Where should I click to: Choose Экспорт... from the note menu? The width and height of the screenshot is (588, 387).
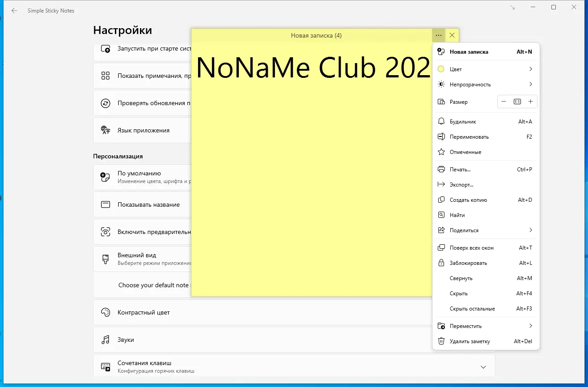point(486,185)
